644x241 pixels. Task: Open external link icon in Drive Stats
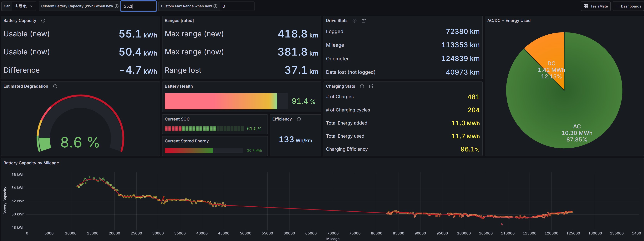[364, 21]
